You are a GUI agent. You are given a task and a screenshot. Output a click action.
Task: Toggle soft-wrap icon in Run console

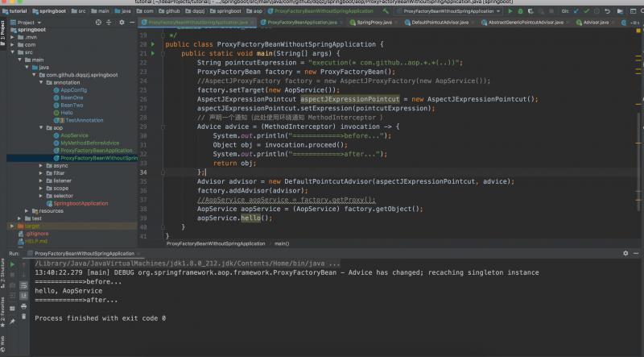click(x=23, y=285)
